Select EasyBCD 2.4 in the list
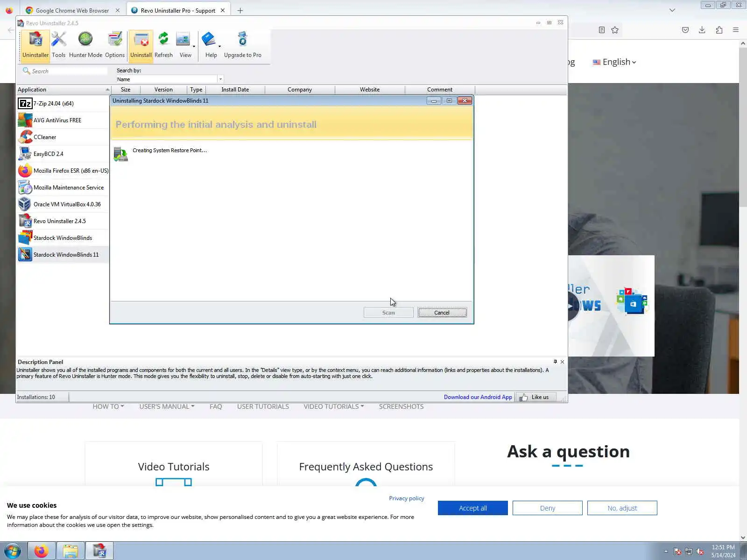 (x=63, y=154)
